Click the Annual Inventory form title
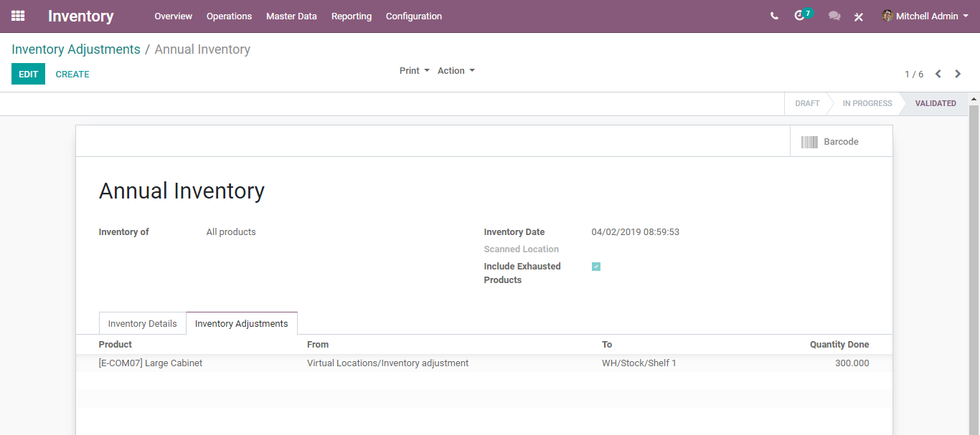The height and width of the screenshot is (435, 980). (x=182, y=191)
